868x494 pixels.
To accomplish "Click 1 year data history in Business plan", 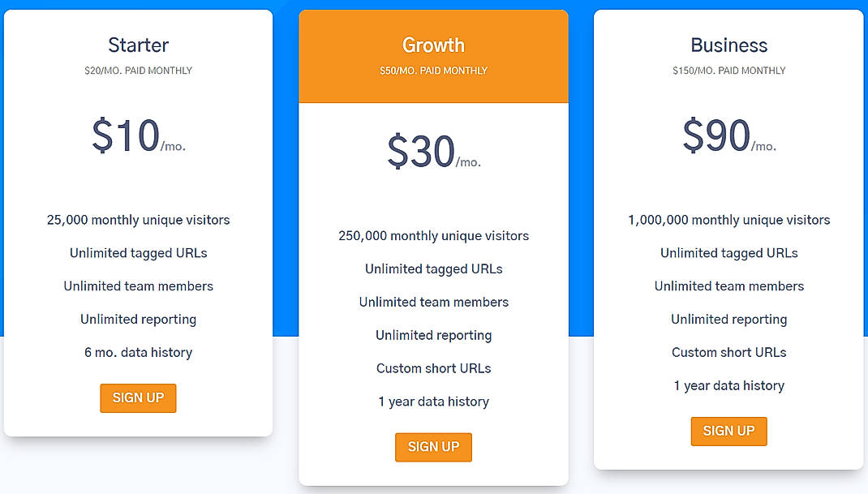I will (x=728, y=385).
